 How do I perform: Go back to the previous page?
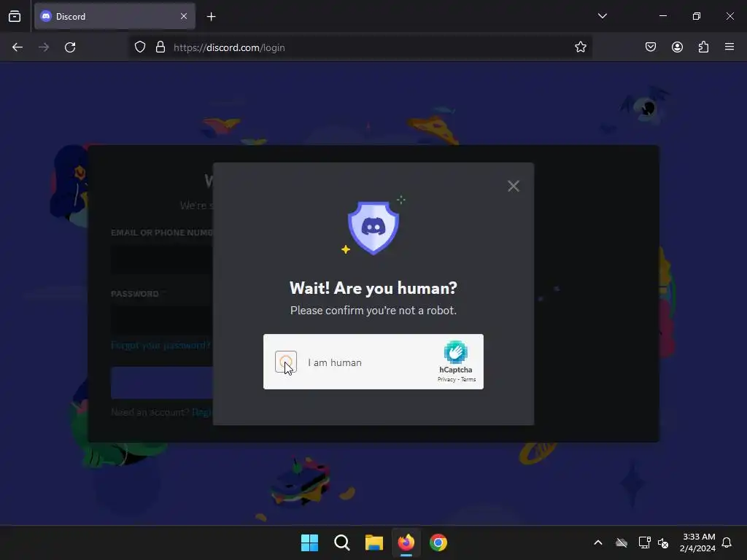pyautogui.click(x=18, y=47)
